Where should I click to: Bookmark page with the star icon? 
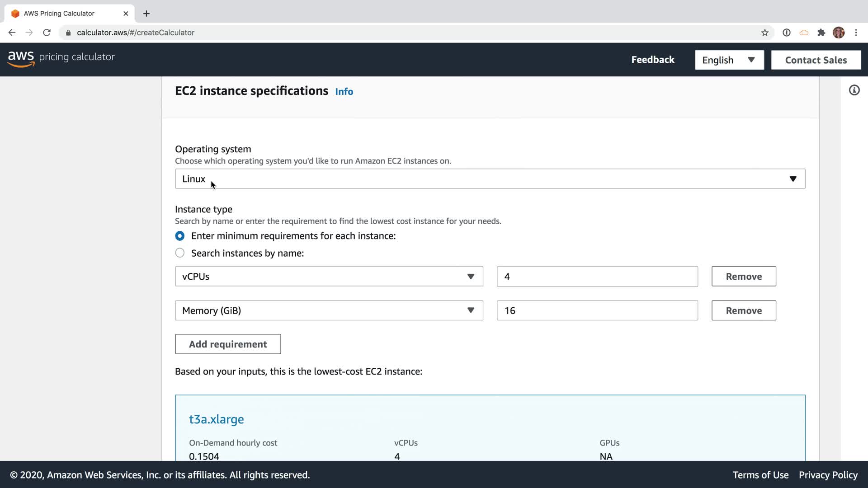click(764, 33)
